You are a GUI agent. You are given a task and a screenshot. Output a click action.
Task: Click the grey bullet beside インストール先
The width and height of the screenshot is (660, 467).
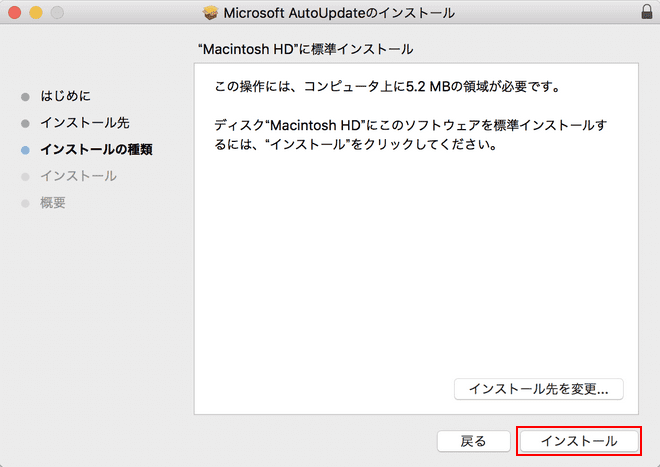(25, 123)
